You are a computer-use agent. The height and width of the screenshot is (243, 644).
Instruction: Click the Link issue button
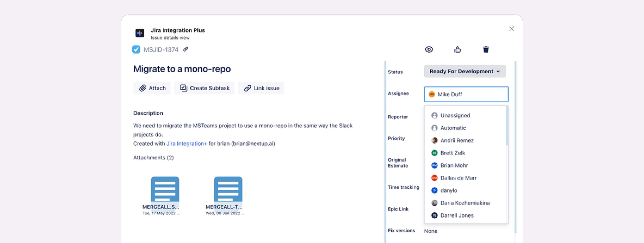pos(261,88)
